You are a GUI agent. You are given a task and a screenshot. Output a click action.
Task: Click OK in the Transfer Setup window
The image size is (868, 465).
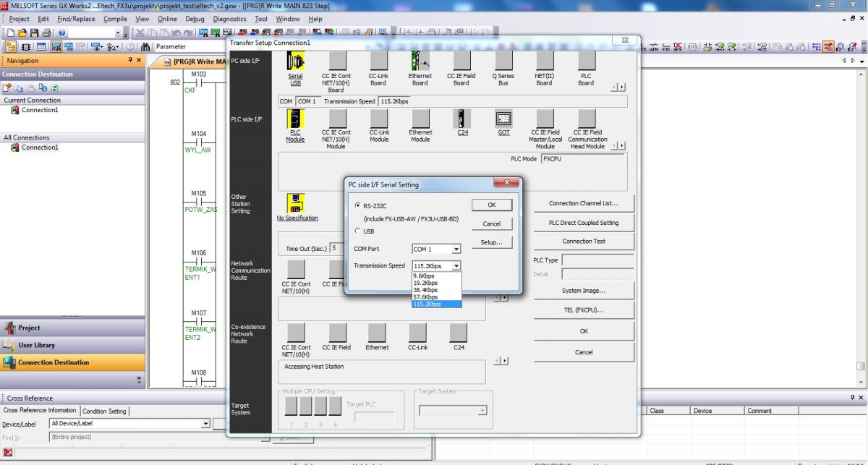coord(584,331)
